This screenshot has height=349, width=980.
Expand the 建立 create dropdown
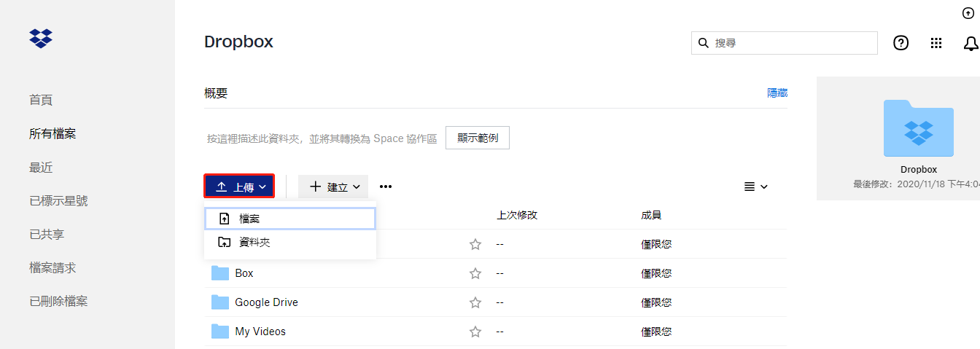click(x=334, y=187)
